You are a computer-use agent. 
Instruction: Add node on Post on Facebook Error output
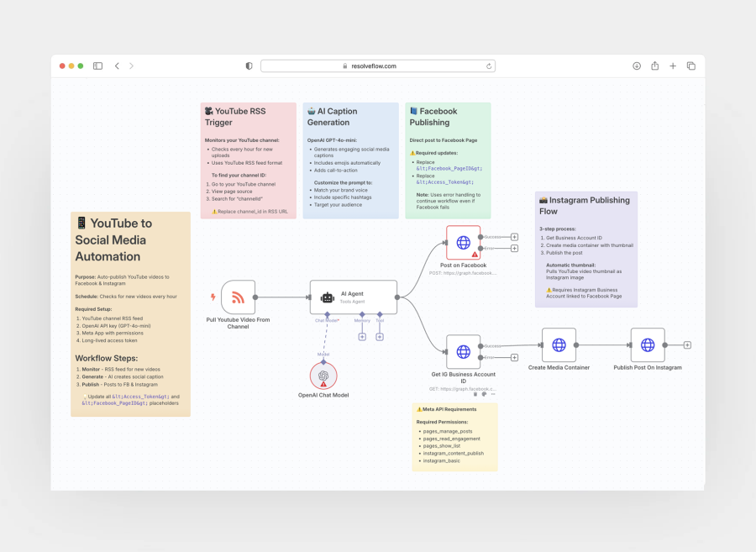(514, 249)
